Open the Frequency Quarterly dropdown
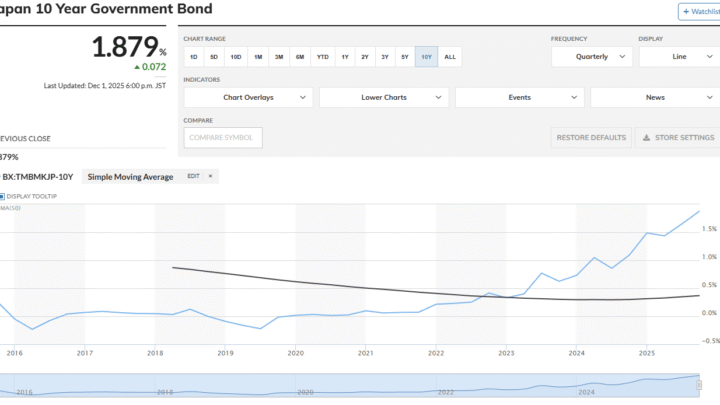The height and width of the screenshot is (405, 720). [591, 57]
